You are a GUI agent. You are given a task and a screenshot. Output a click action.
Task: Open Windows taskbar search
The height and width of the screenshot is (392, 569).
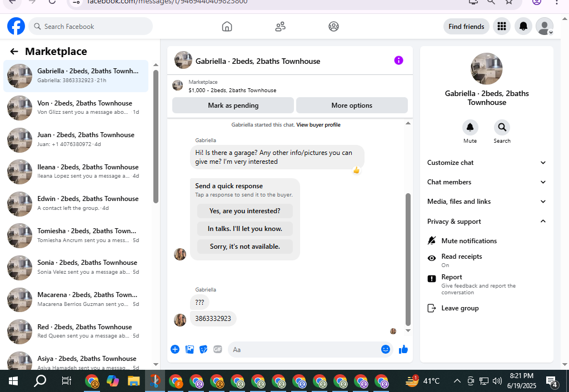tap(40, 381)
